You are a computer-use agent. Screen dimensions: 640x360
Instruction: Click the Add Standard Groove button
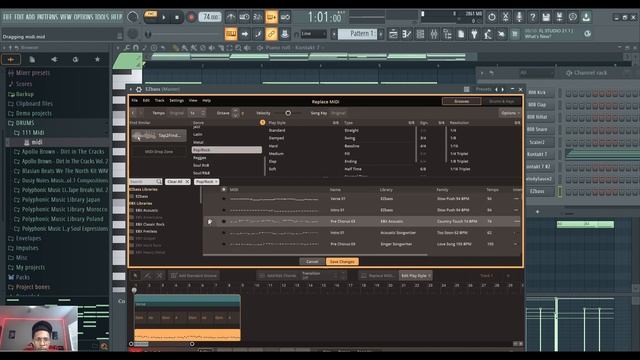point(193,276)
